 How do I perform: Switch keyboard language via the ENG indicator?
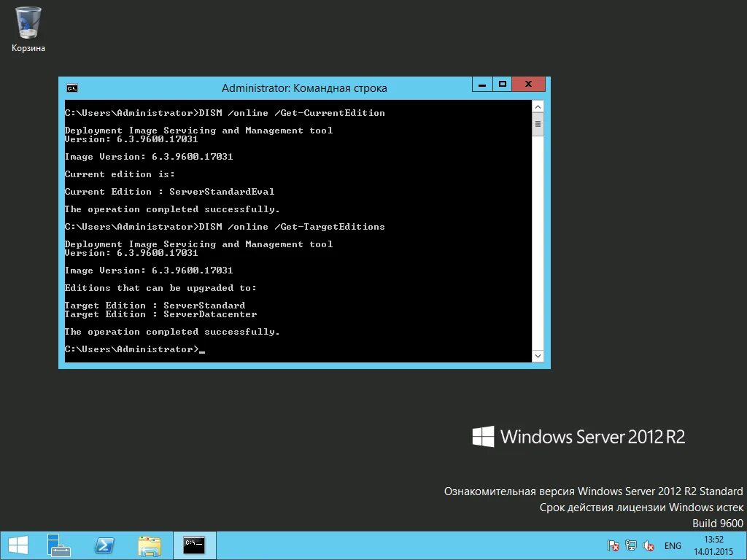coord(673,545)
